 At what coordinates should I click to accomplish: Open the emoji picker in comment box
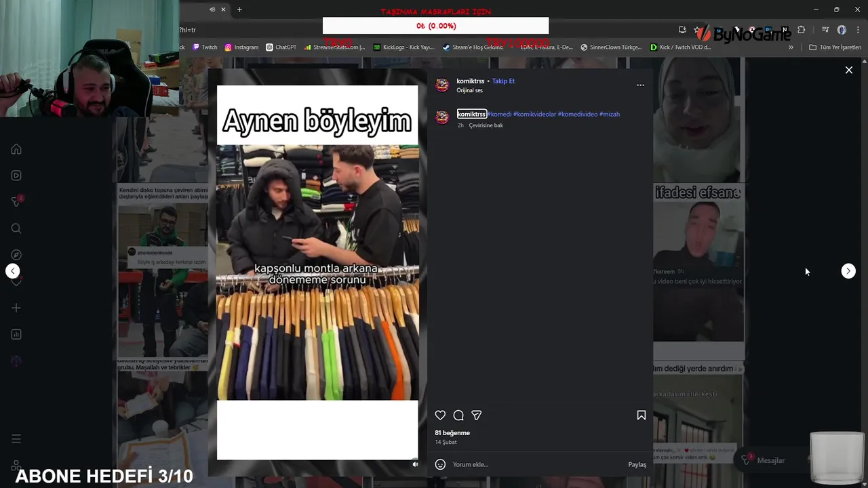pos(440,464)
